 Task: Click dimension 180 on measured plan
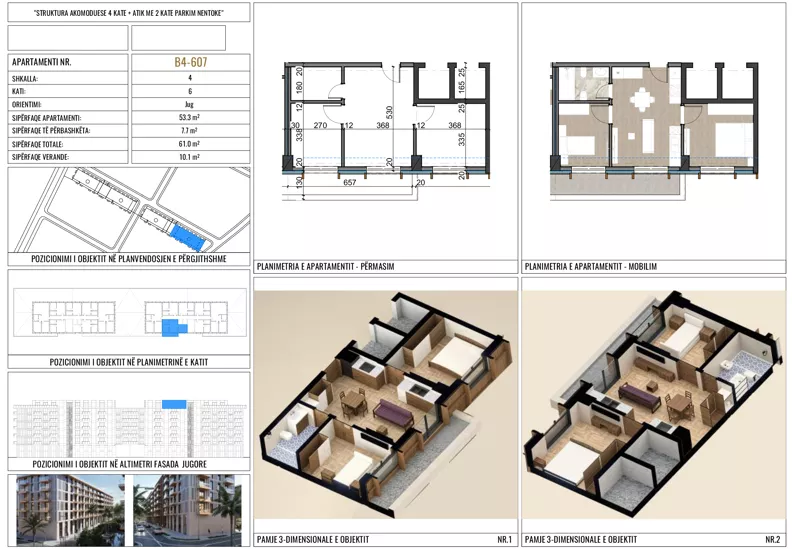tap(299, 88)
